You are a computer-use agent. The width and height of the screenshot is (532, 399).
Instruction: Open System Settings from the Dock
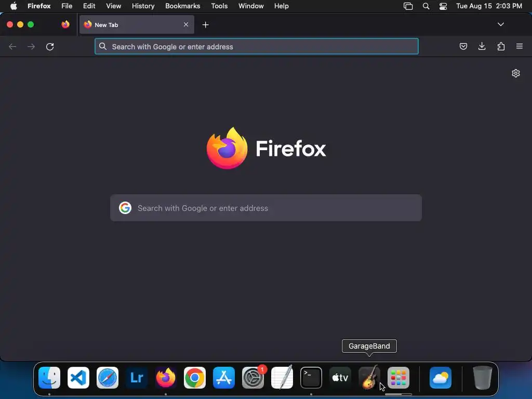253,378
